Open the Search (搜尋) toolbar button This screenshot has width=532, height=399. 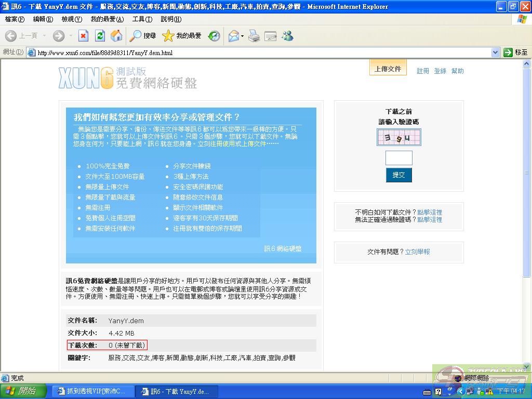[x=143, y=36]
